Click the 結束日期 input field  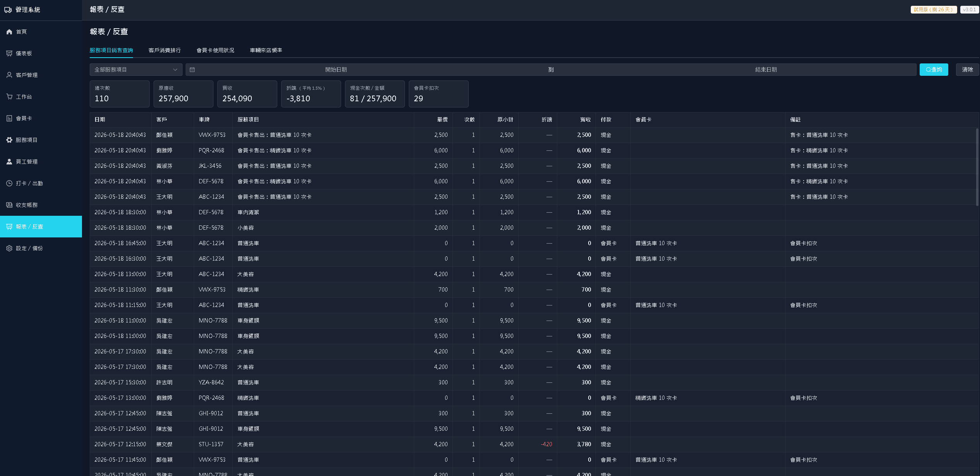click(x=766, y=70)
